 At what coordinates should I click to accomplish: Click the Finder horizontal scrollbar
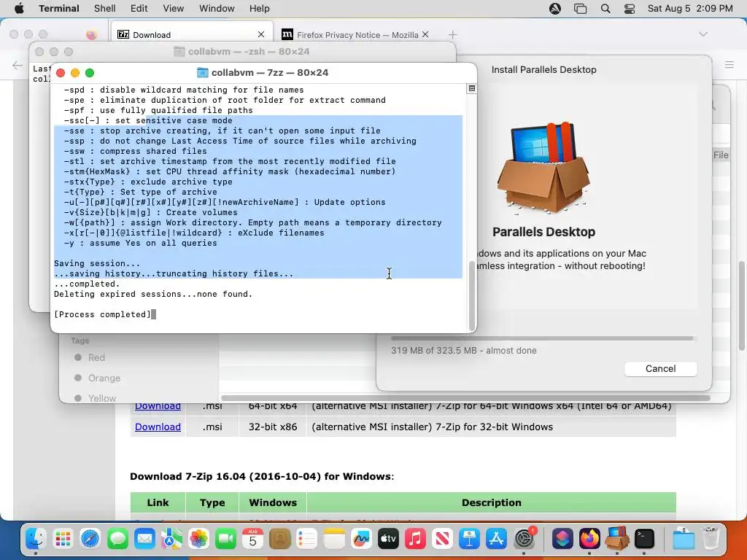click(465, 398)
